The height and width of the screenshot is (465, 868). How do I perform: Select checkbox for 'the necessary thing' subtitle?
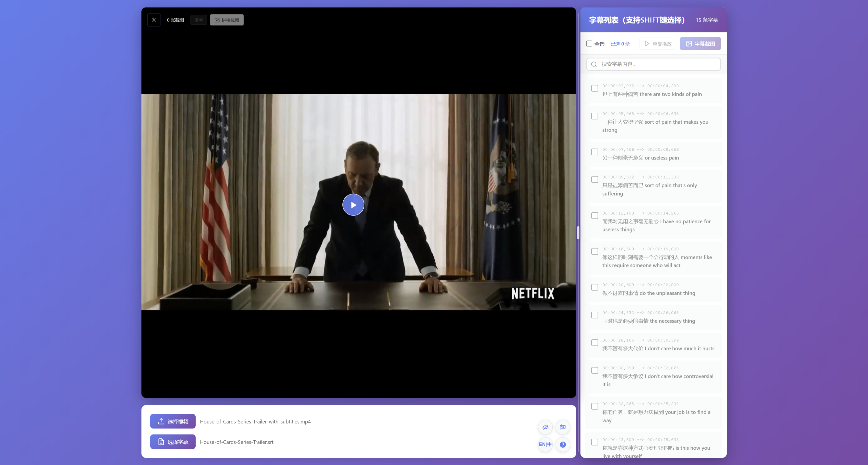pos(595,315)
